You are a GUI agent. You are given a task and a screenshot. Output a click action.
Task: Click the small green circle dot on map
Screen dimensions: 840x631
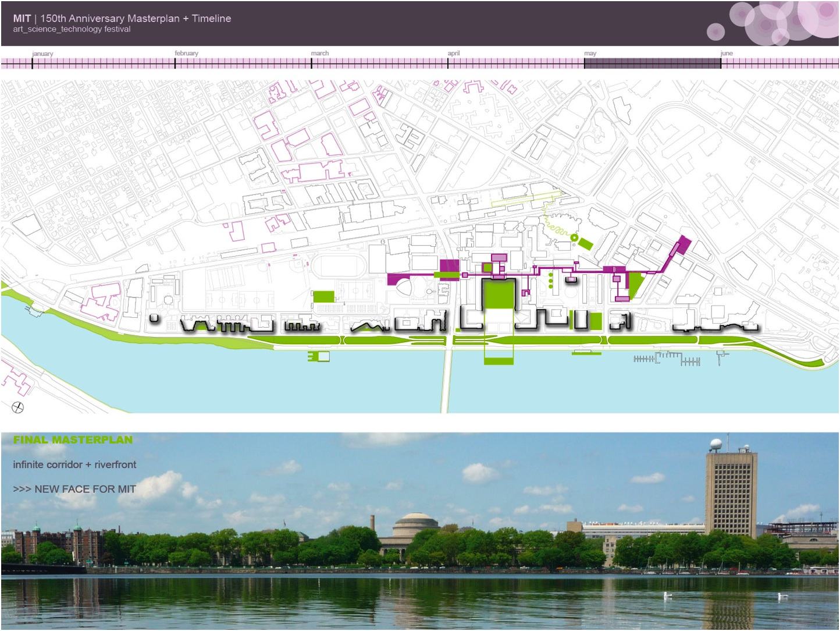tap(574, 238)
